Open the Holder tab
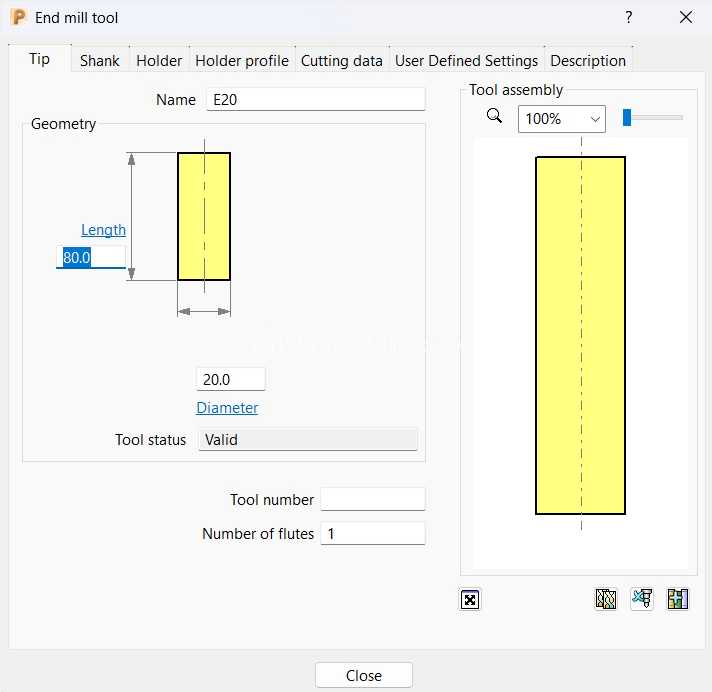 (159, 61)
